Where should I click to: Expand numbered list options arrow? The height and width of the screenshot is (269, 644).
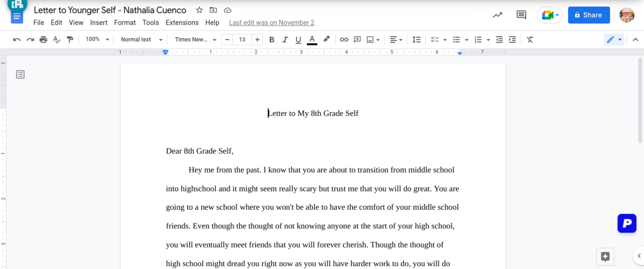point(489,39)
